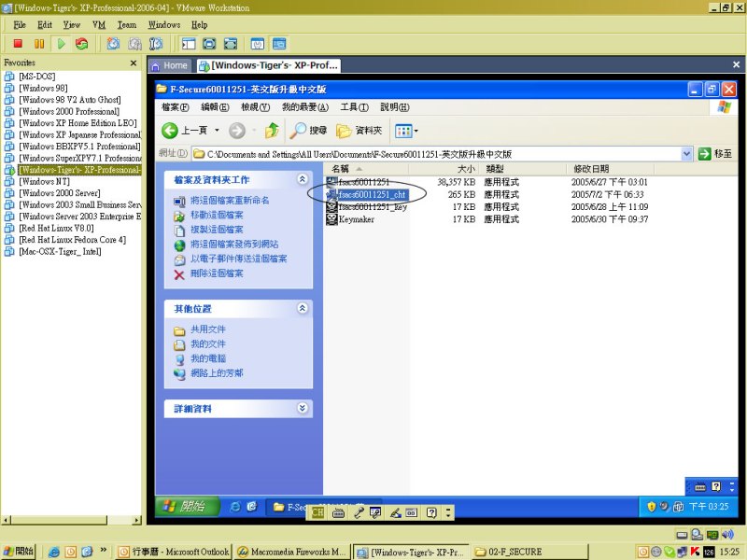This screenshot has width=747, height=560.
Task: Open the 編輯(E) menu in Explorer window
Action: (215, 107)
